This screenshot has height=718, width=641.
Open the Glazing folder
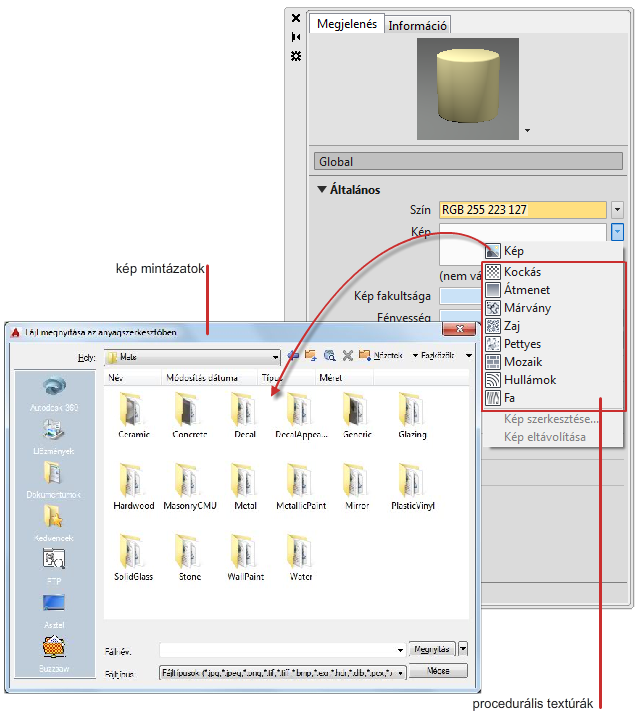click(412, 416)
